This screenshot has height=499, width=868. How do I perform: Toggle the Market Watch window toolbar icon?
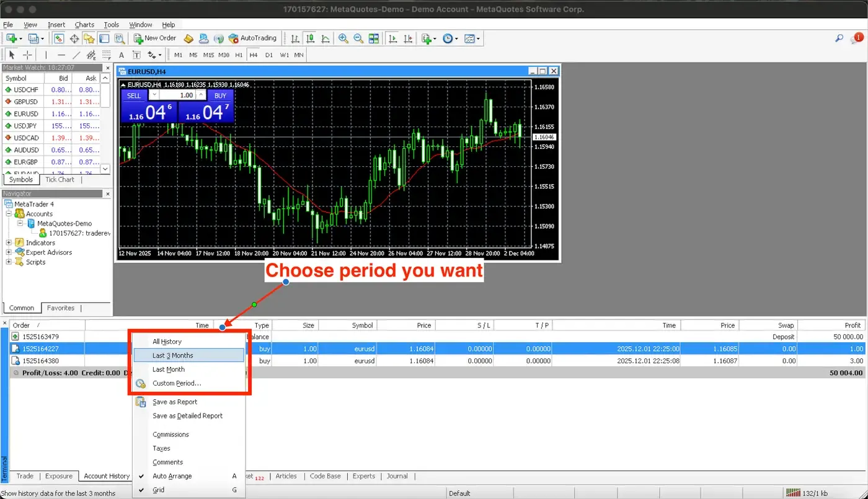click(x=59, y=38)
